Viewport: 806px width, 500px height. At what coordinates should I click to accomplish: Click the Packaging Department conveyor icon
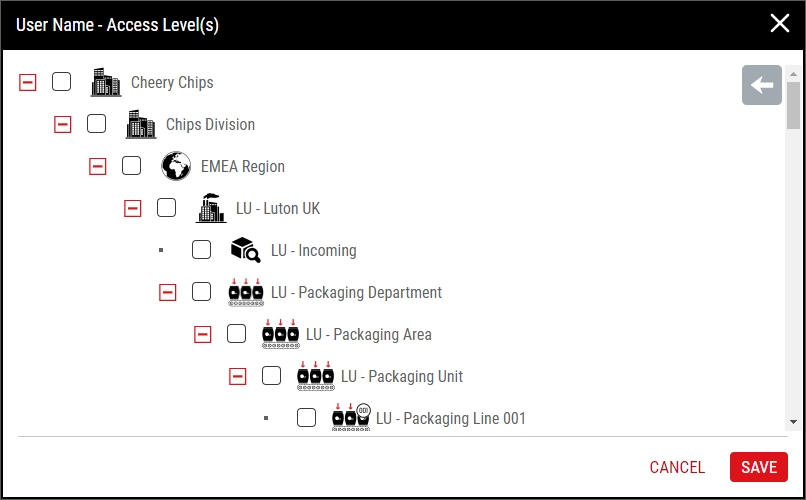pyautogui.click(x=246, y=292)
